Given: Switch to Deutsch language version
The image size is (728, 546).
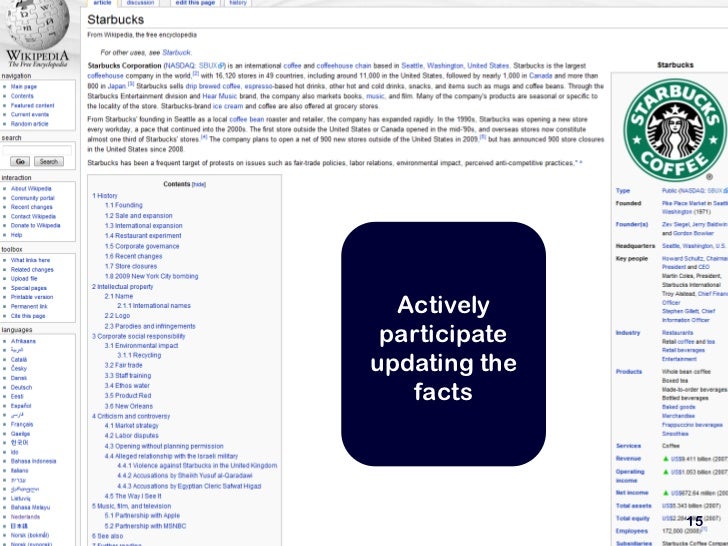Looking at the screenshot, I should click(x=21, y=387).
